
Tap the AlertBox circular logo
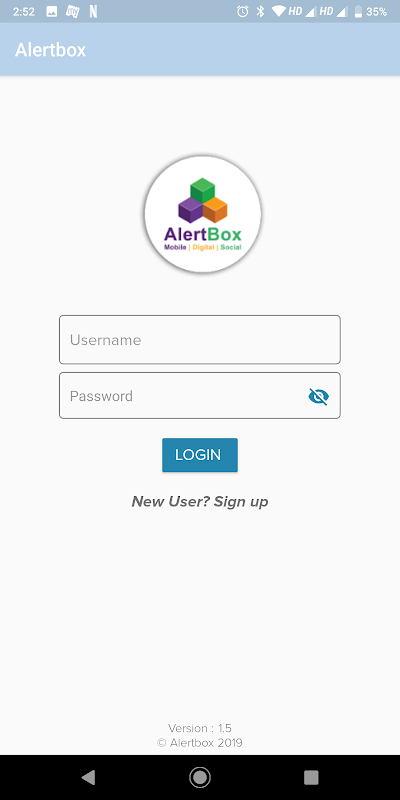(x=203, y=214)
